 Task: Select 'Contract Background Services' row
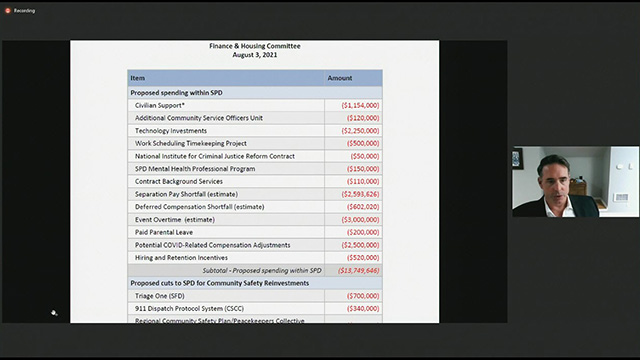(255, 181)
